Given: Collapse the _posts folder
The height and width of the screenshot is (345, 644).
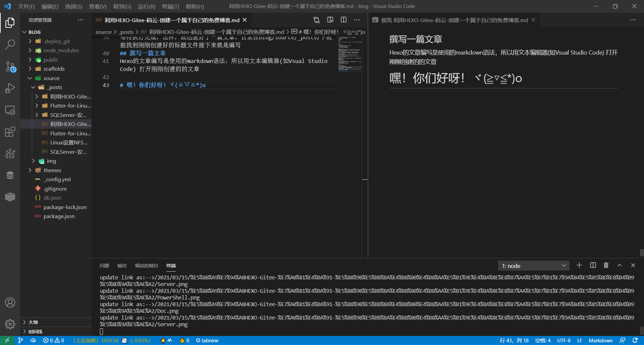Looking at the screenshot, I should (x=56, y=87).
